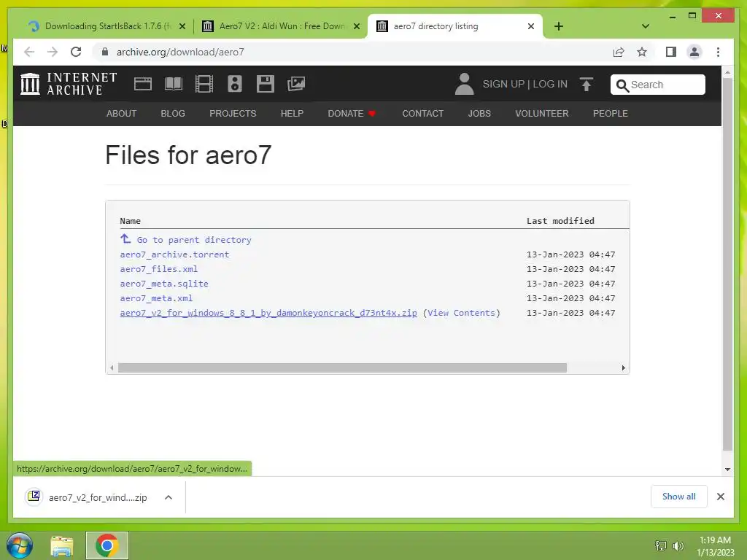The image size is (747, 560).
Task: Click Show all downloads button
Action: click(678, 497)
